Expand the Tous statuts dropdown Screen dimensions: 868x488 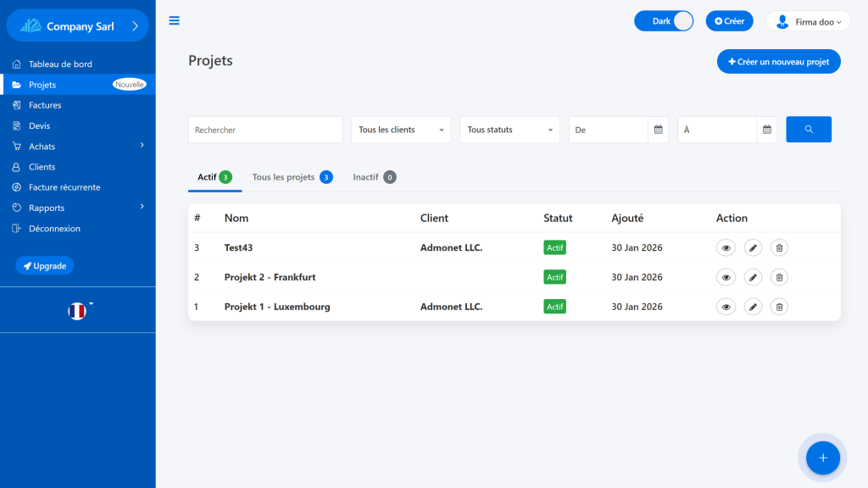[509, 130]
